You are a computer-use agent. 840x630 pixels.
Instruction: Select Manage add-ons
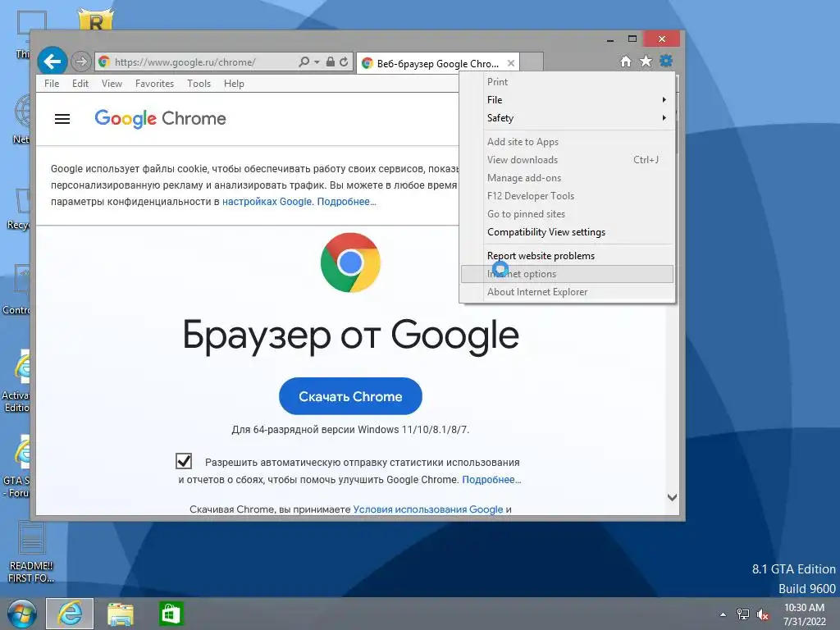click(x=568, y=178)
